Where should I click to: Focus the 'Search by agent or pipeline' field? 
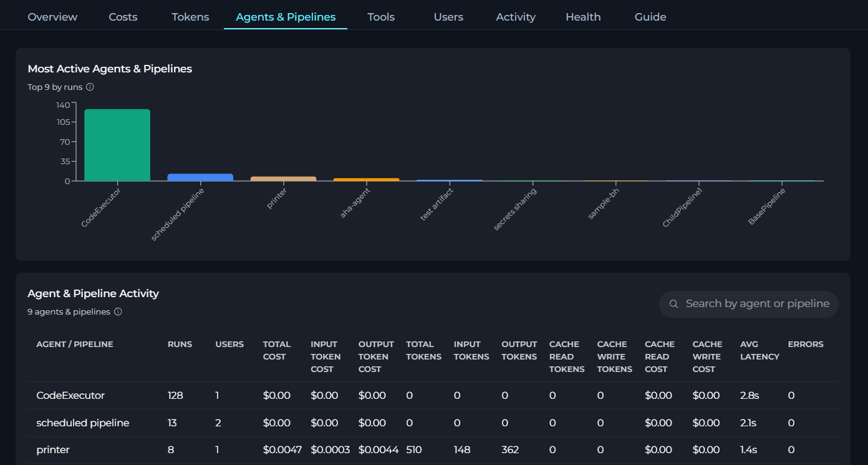click(749, 304)
